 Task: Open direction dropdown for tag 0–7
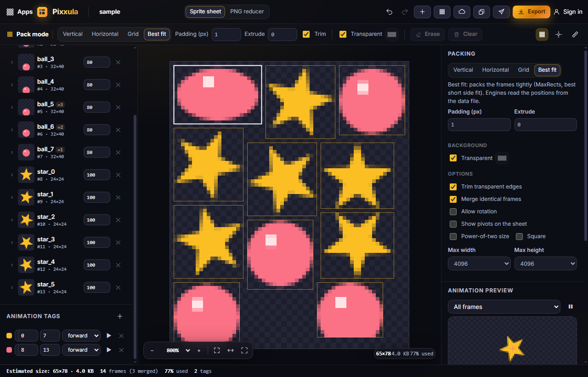81,336
